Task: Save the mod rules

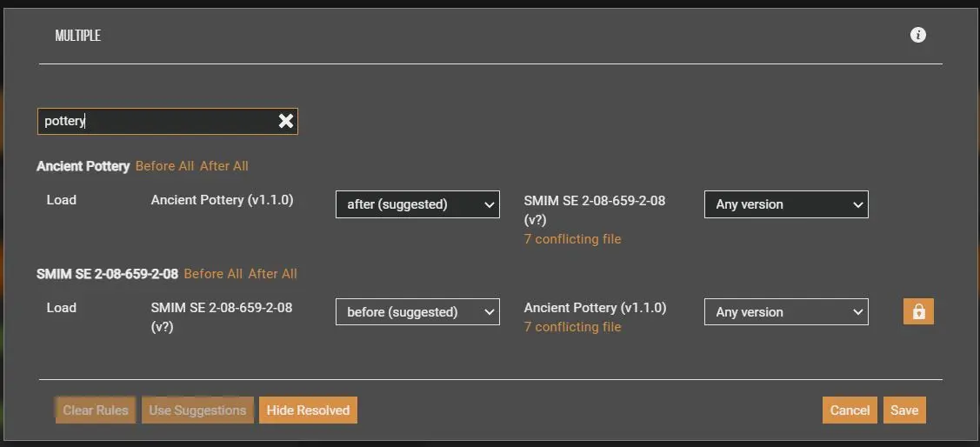Action: coord(904,410)
